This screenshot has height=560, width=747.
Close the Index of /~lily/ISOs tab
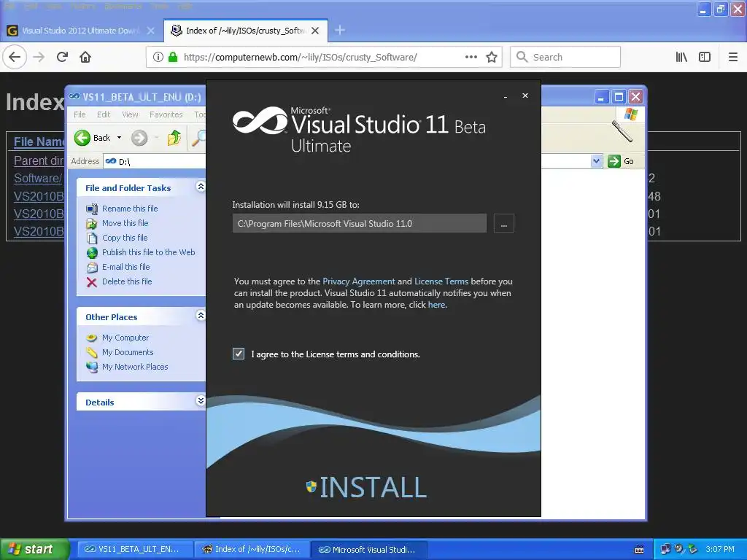[x=315, y=31]
